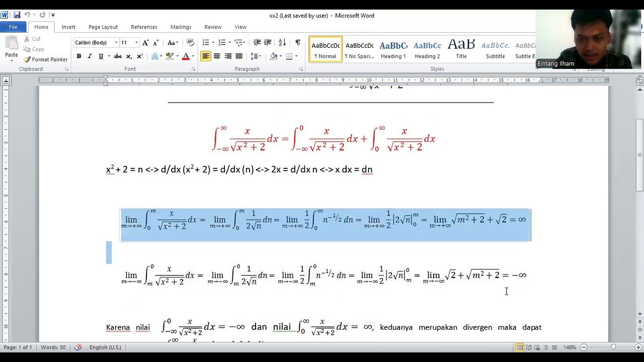Apply subscript formatting
Viewport: 644px width, 362px height.
pyautogui.click(x=129, y=56)
